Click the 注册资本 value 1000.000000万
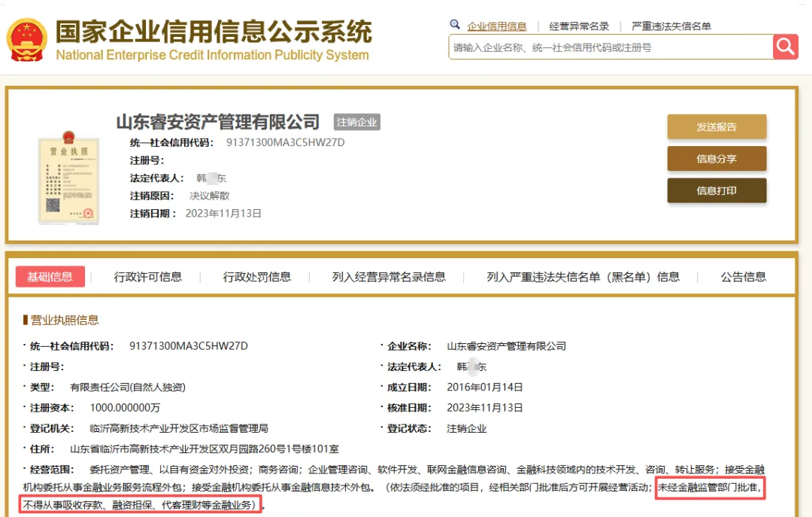812x517 pixels. coord(125,408)
